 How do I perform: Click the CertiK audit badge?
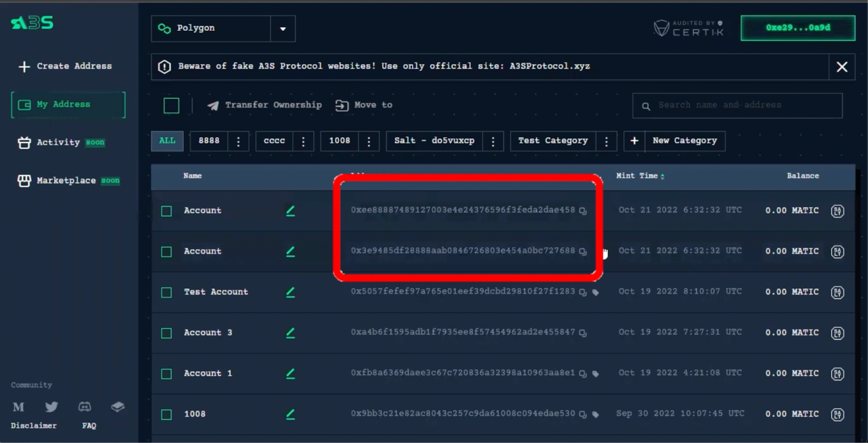(x=688, y=28)
